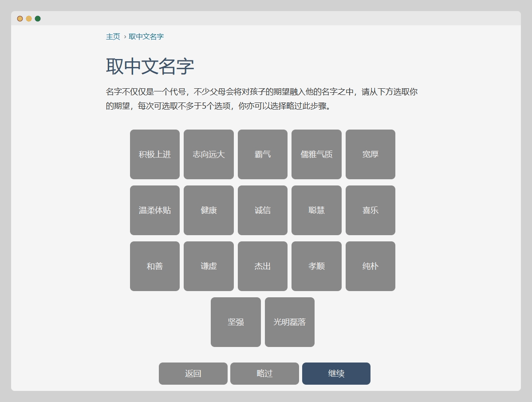The width and height of the screenshot is (532, 402).
Task: Toggle the 健康 option tile
Action: (x=209, y=210)
